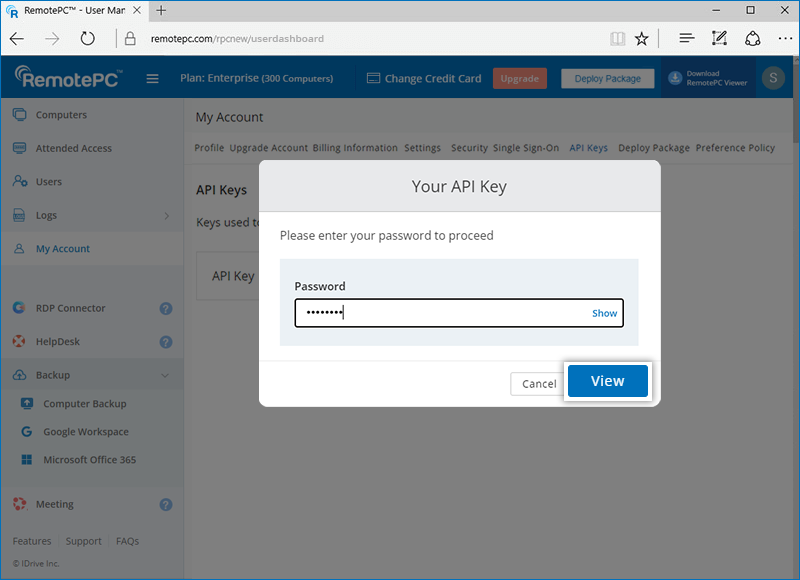
Task: Open Google Workspace backup
Action: pos(85,432)
